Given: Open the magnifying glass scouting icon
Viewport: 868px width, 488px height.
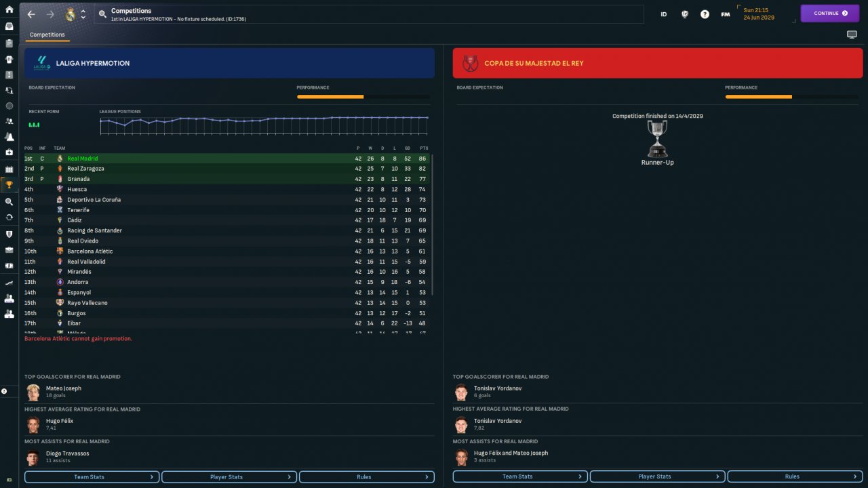Looking at the screenshot, I should coord(9,201).
